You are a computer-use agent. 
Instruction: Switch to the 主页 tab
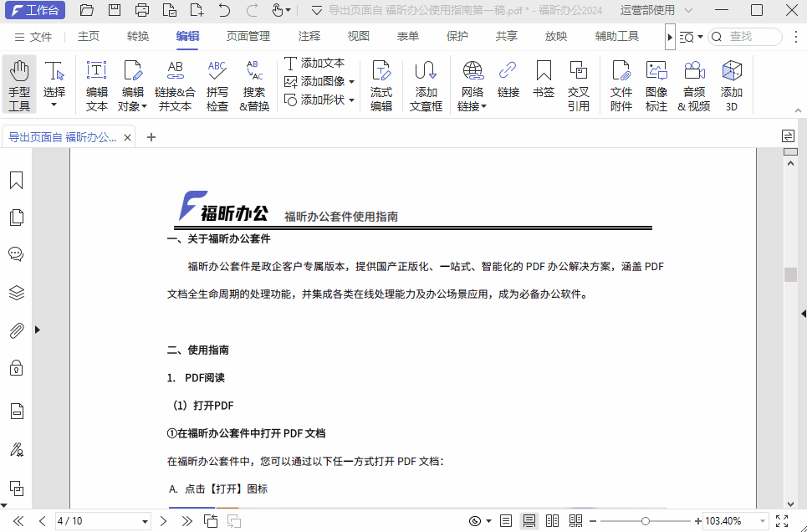point(89,37)
